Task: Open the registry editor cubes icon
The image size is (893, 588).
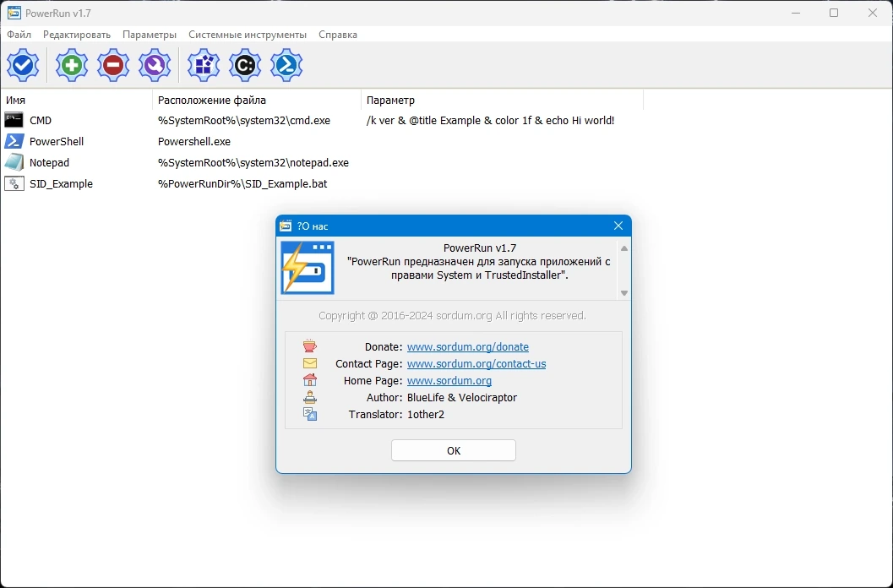Action: pyautogui.click(x=204, y=65)
